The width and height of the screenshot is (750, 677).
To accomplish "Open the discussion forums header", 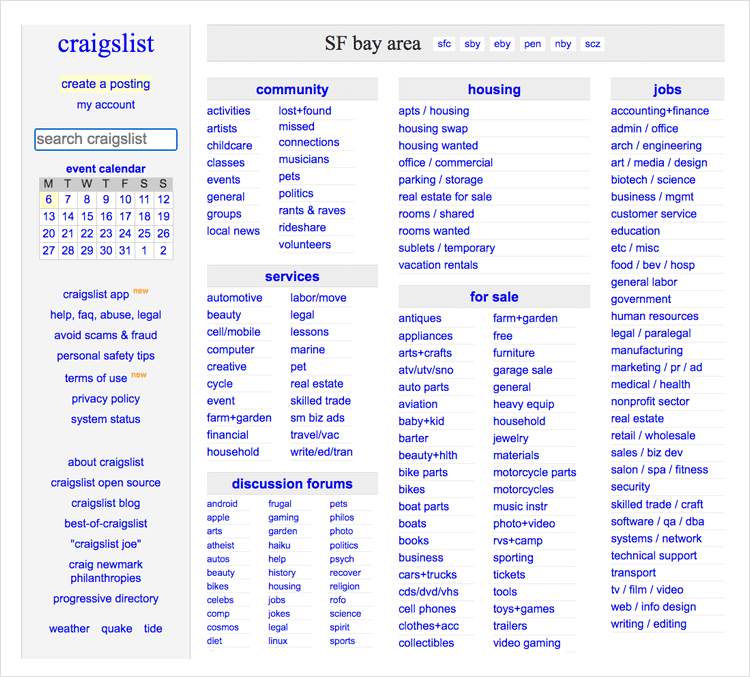I will click(292, 484).
